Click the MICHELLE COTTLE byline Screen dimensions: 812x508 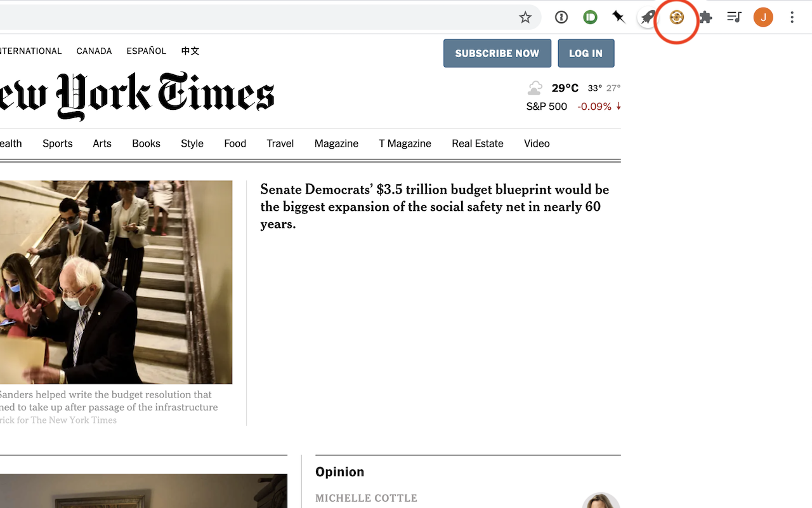pyautogui.click(x=366, y=498)
